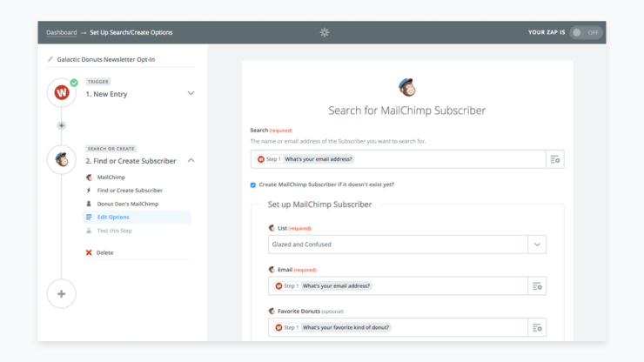Screen dimensions: 644x362
Task: Open step 2. Find or Create Subscriber
Action: (131, 161)
